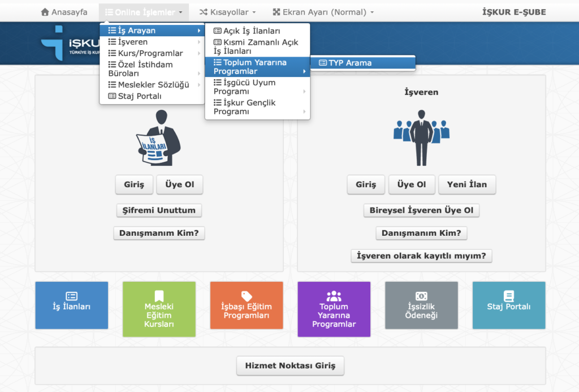Open the Ekran Ayarı (Normal) dropdown
The image size is (579, 392).
323,12
